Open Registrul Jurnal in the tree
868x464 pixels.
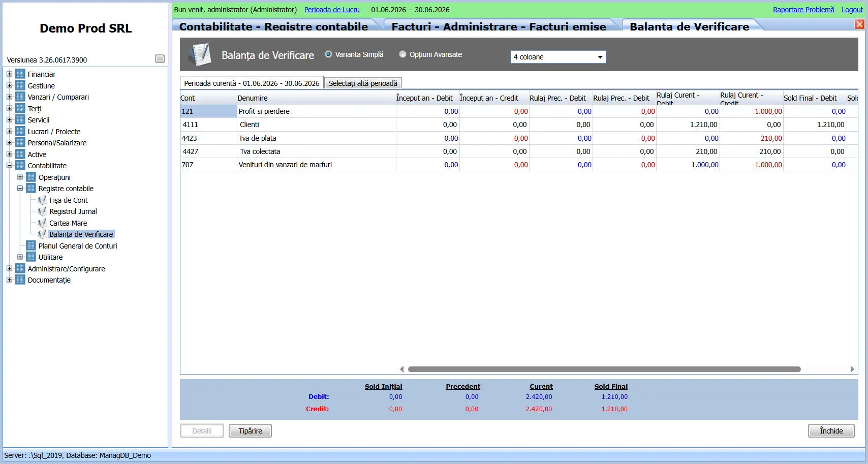click(x=73, y=211)
